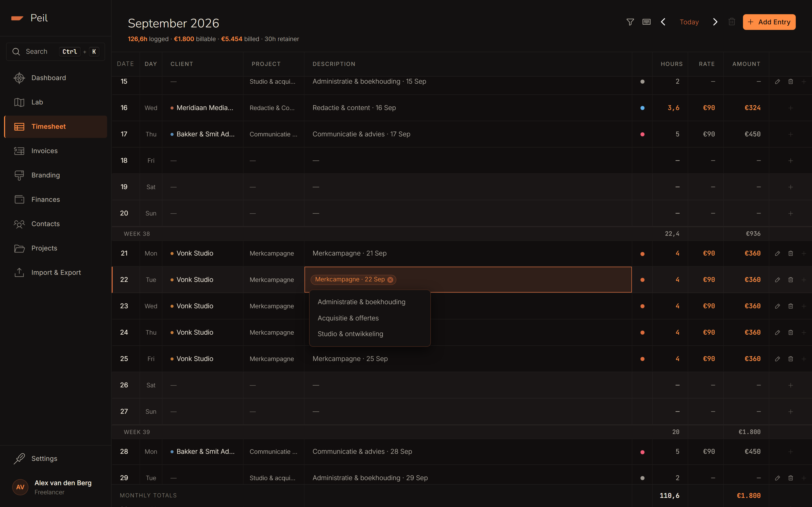The width and height of the screenshot is (812, 507).
Task: Add entry on empty 18 Fri row
Action: (x=790, y=161)
